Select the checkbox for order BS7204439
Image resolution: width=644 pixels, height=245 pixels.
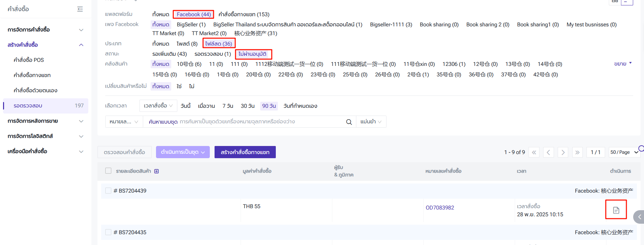coord(108,191)
